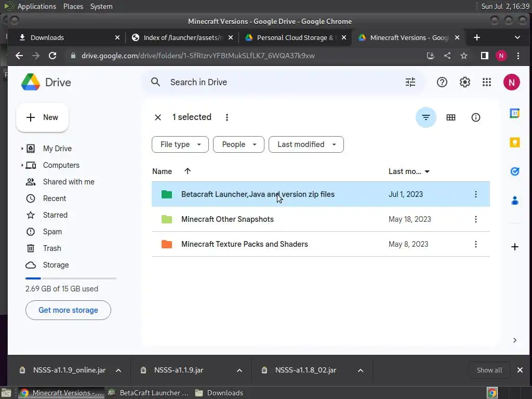Open the Last modified column dropdown

point(427,171)
